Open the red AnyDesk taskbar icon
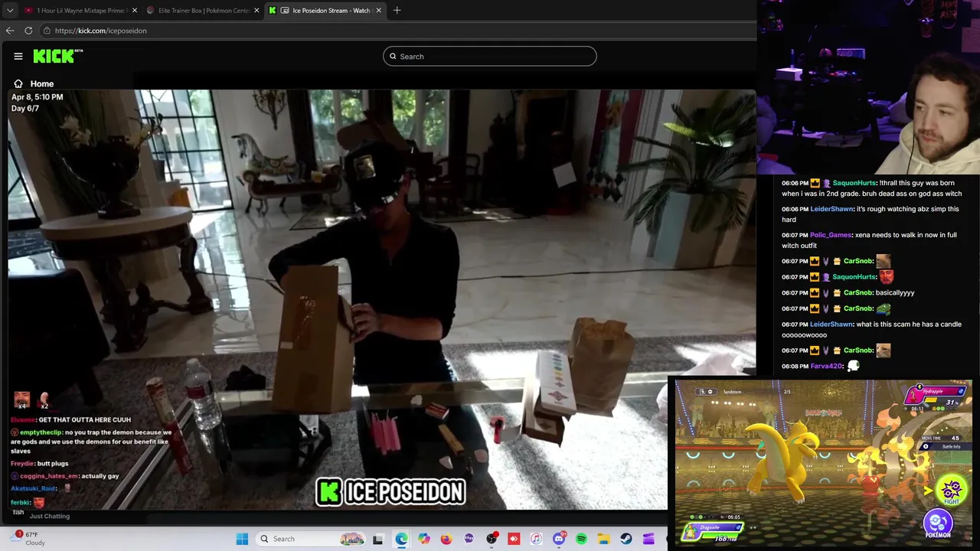This screenshot has height=551, width=980. click(514, 539)
